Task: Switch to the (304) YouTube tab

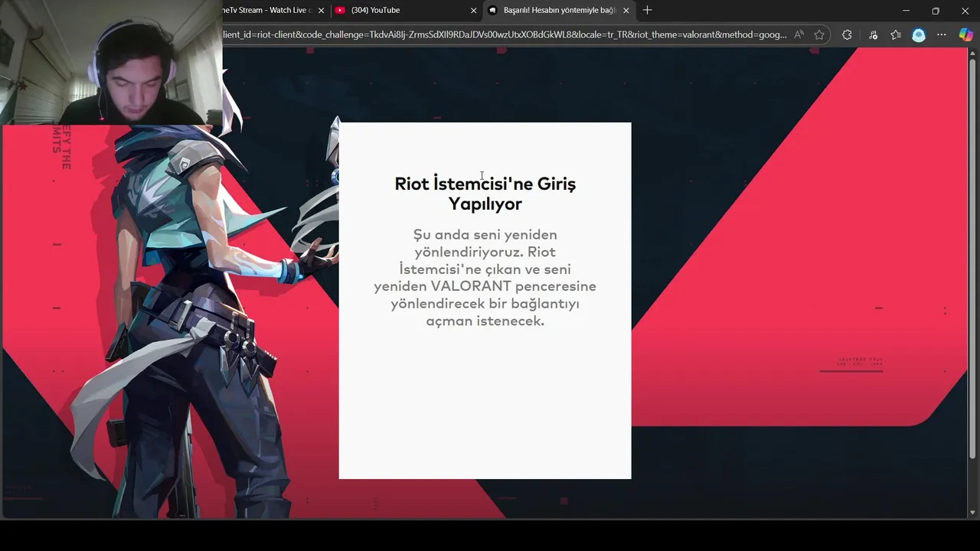Action: (x=406, y=10)
